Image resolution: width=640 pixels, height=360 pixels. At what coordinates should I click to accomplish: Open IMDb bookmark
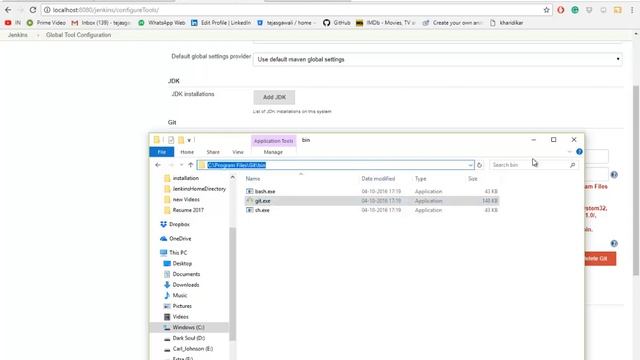385,23
